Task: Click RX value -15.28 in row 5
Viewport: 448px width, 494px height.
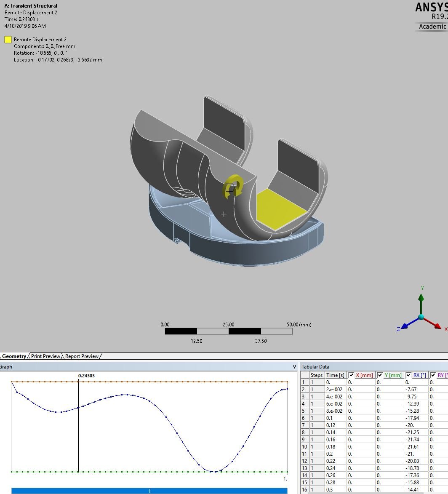Action: coord(416,411)
